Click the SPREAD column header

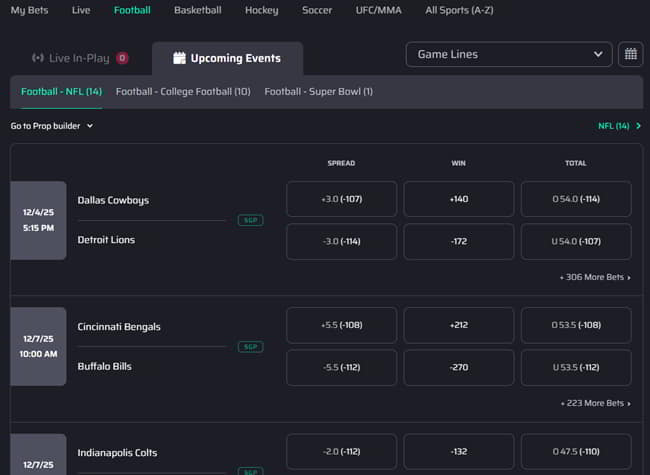pos(341,163)
